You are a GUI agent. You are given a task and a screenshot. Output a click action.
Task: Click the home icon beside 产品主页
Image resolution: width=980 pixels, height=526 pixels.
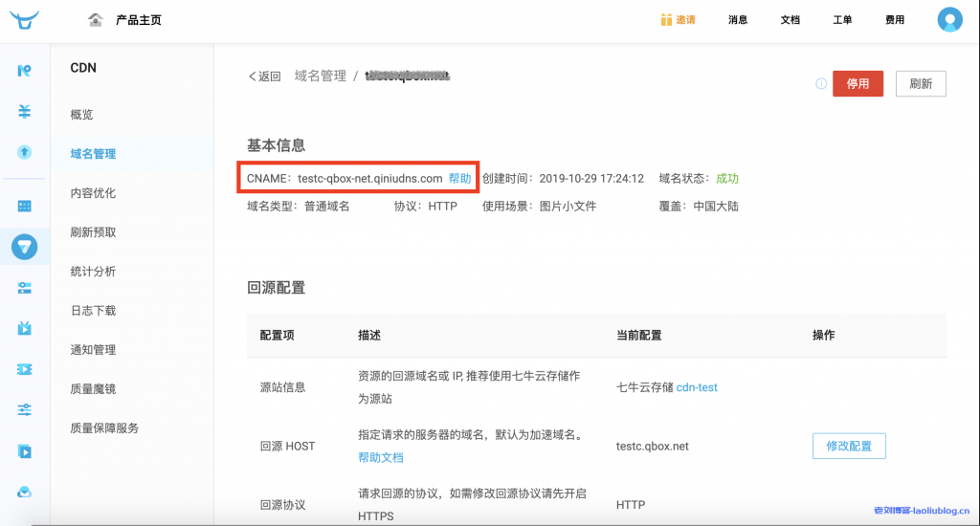(x=95, y=20)
